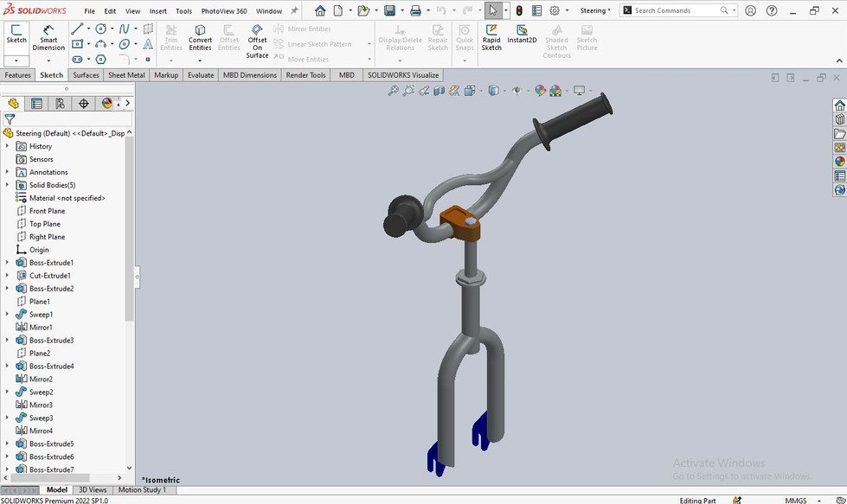
Task: Select the Ellipse sketch tool
Action: coord(125,44)
